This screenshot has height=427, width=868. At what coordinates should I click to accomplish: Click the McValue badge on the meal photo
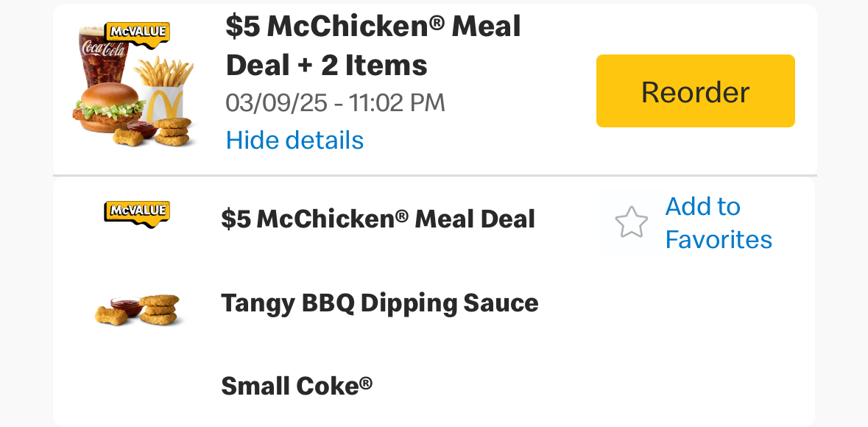pyautogui.click(x=138, y=33)
